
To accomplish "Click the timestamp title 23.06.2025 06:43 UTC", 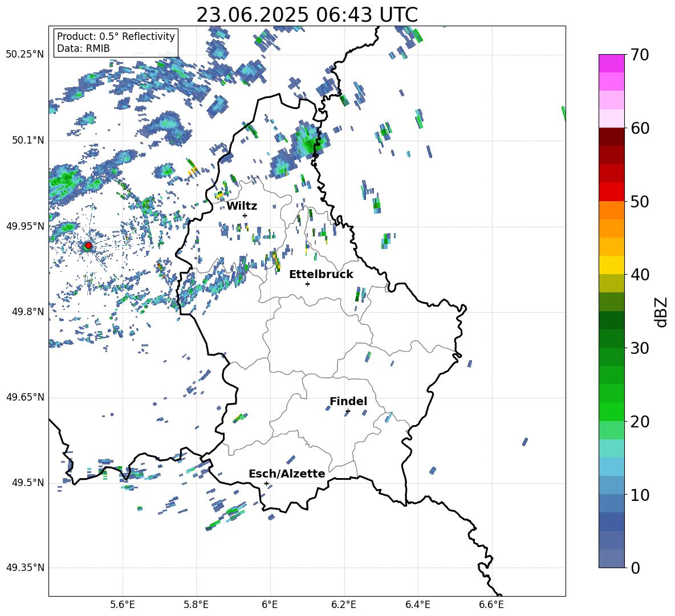I will tap(307, 15).
